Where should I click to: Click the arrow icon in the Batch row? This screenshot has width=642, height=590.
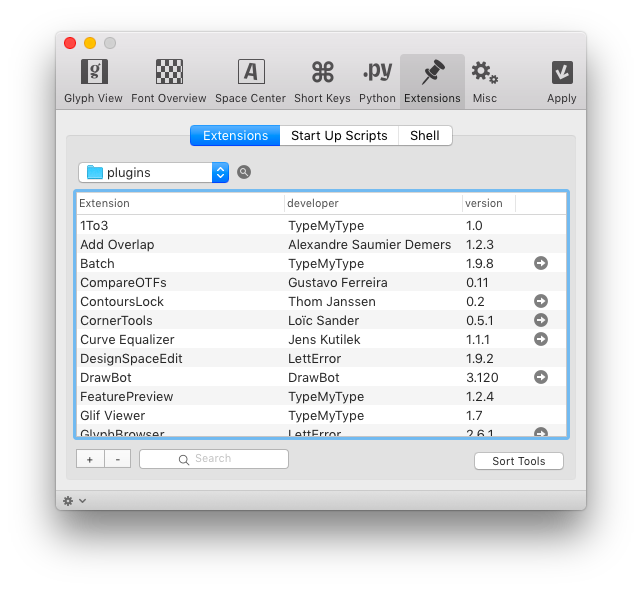pos(541,264)
